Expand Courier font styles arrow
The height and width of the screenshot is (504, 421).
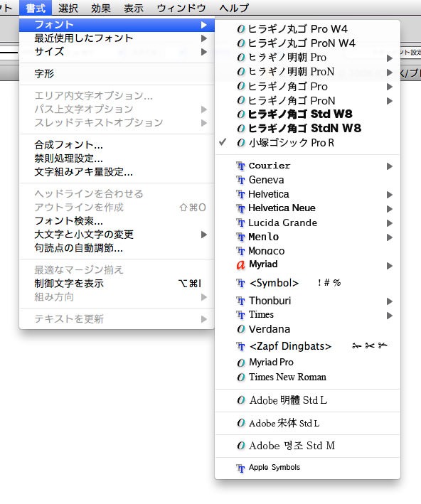pyautogui.click(x=390, y=166)
